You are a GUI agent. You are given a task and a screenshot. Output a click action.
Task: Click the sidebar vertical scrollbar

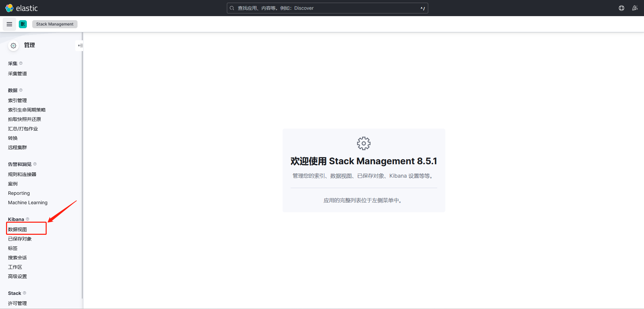[x=82, y=165]
